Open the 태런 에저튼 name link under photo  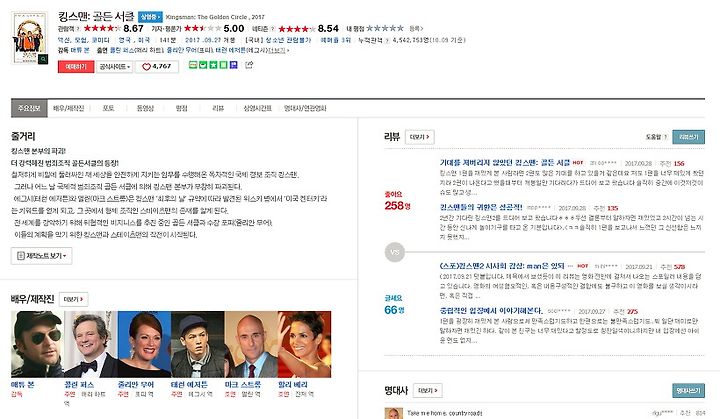(189, 385)
